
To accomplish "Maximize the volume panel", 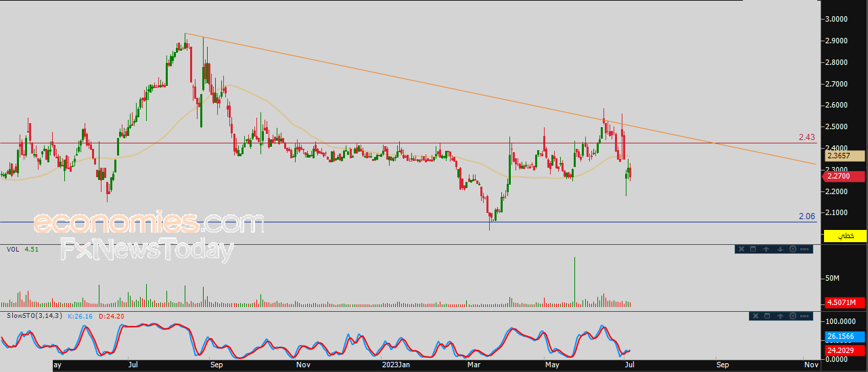I will [754, 249].
